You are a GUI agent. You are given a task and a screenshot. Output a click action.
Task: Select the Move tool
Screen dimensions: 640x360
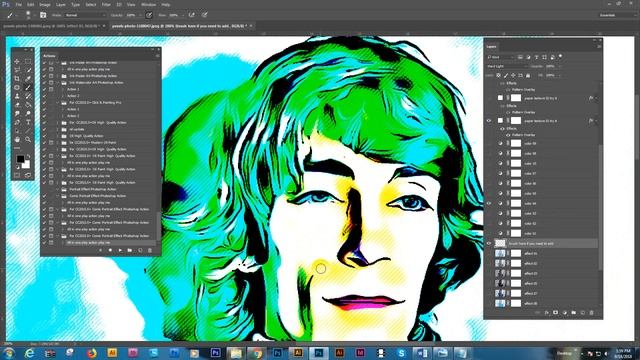(x=17, y=61)
